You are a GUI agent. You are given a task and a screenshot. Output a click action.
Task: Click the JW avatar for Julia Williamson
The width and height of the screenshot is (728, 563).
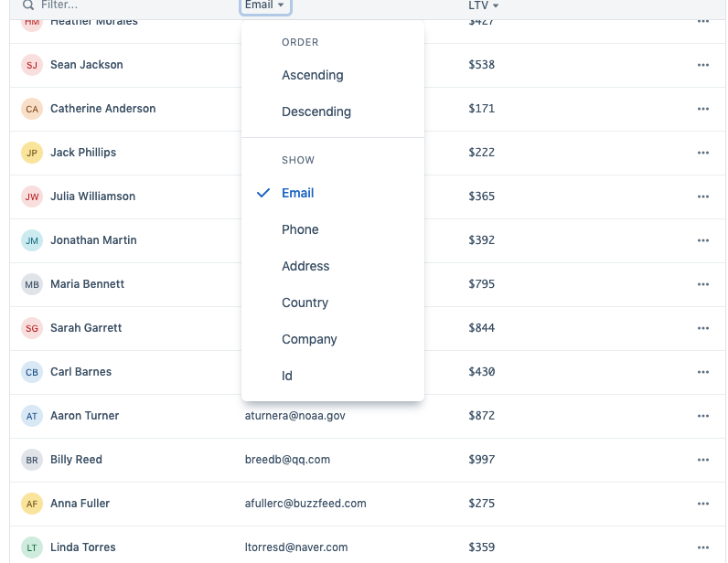pos(32,197)
